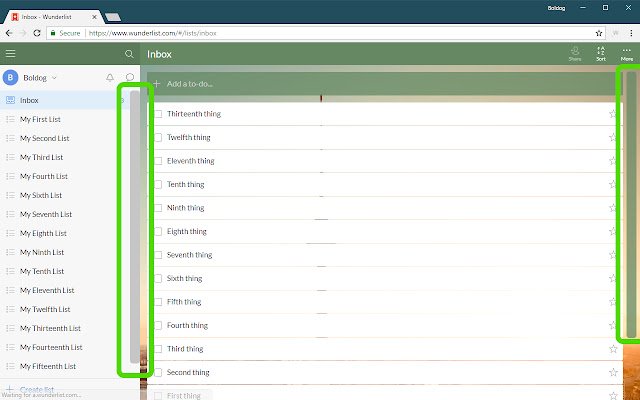This screenshot has height=400, width=640.
Task: Check off Seventh thing
Action: [x=158, y=255]
